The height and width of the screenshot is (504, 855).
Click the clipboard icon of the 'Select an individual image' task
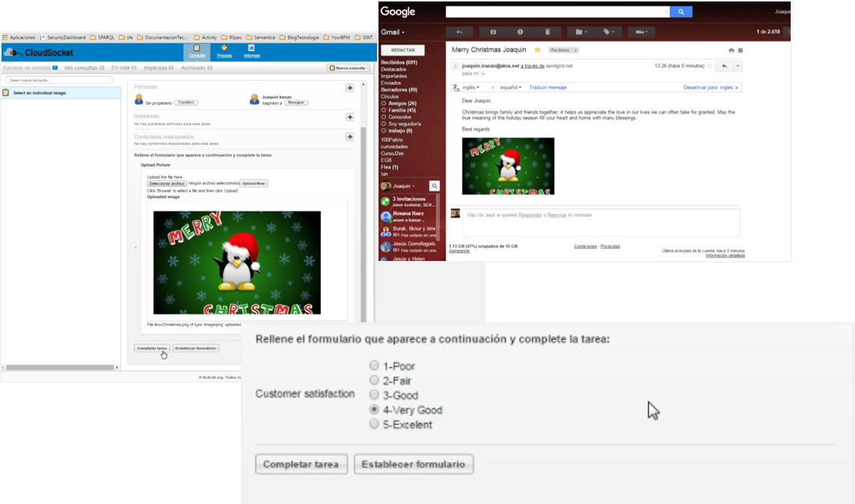(6, 93)
